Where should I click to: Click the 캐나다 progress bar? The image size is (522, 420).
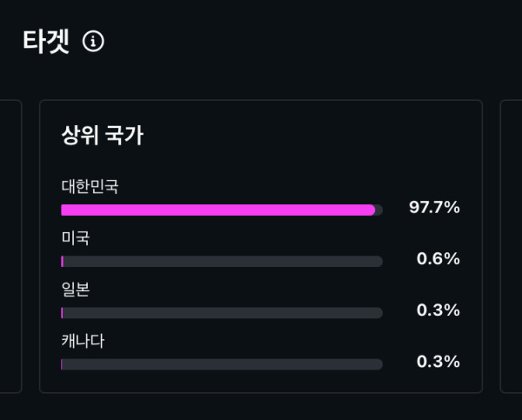point(222,364)
